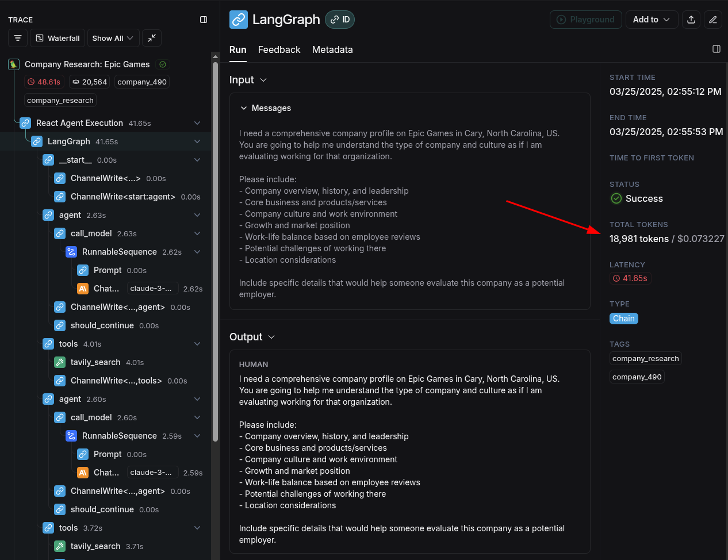Collapse the LangGraph 41.65s node
Screen dimensions: 728x560
tap(197, 141)
